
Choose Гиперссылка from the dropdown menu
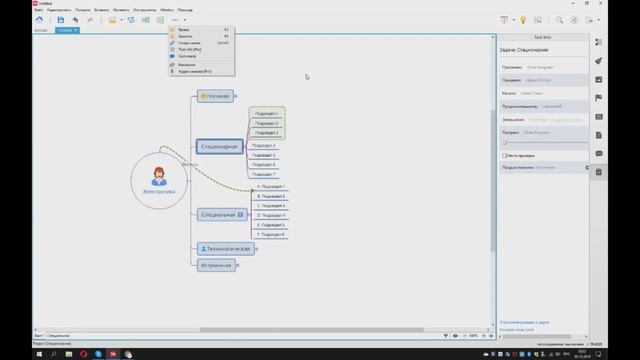pos(202,43)
